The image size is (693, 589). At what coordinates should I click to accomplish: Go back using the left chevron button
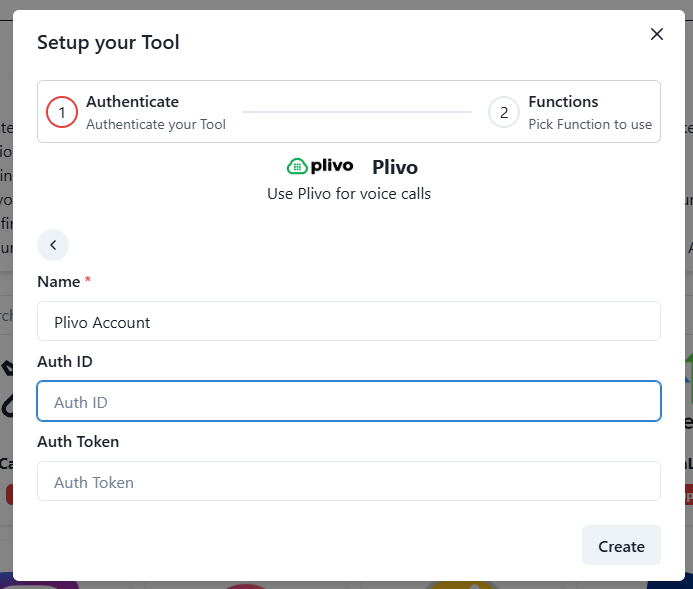coord(53,245)
